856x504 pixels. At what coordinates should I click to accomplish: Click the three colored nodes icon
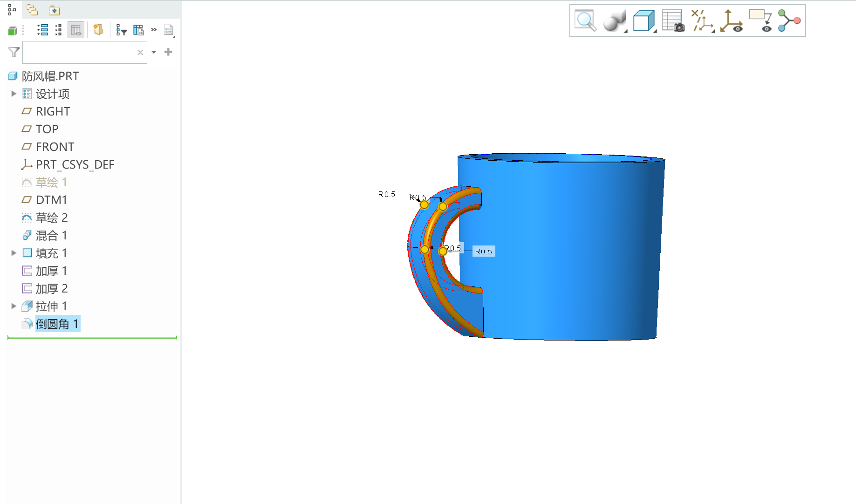pyautogui.click(x=789, y=20)
